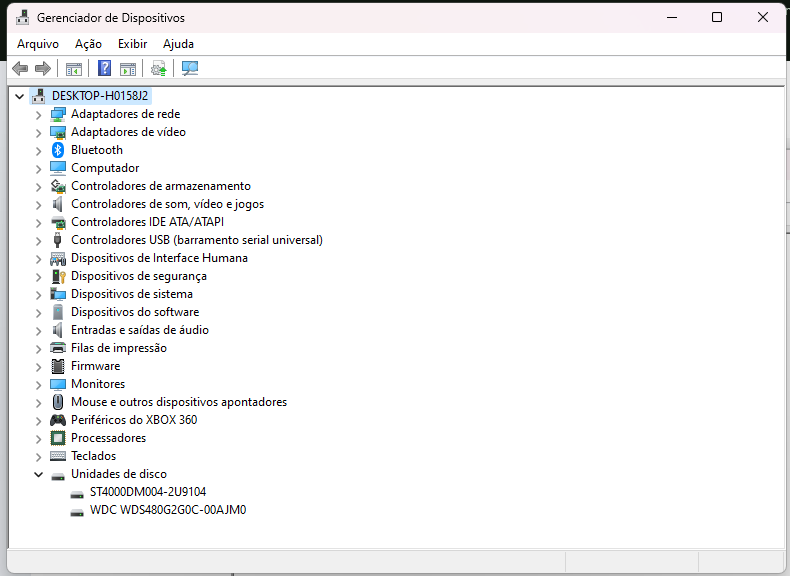Open the blue question-mark Help toolbar icon
Viewport: 790px width, 576px height.
click(x=104, y=68)
